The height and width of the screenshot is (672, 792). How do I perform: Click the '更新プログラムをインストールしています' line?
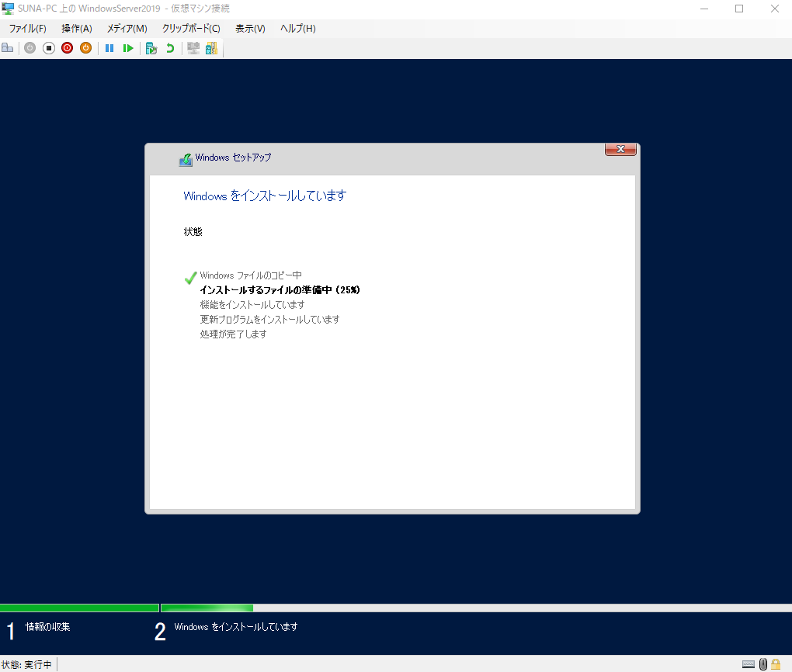tap(269, 319)
